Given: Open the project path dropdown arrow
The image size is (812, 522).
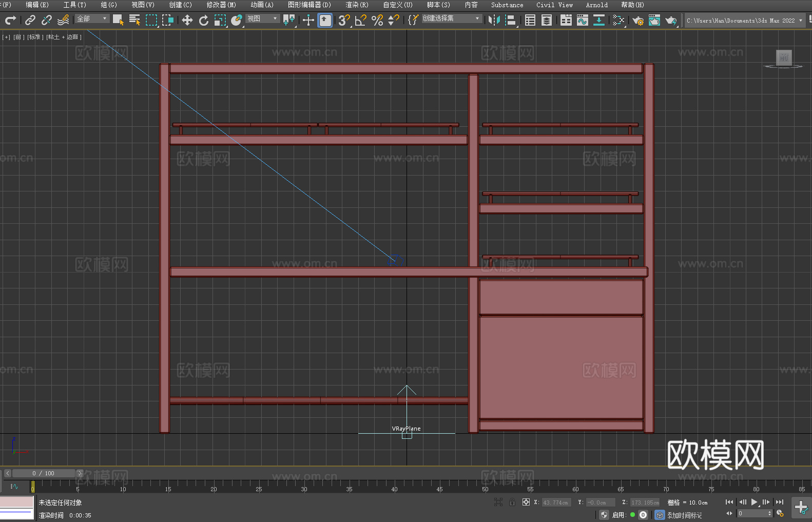Looking at the screenshot, I should pyautogui.click(x=801, y=21).
